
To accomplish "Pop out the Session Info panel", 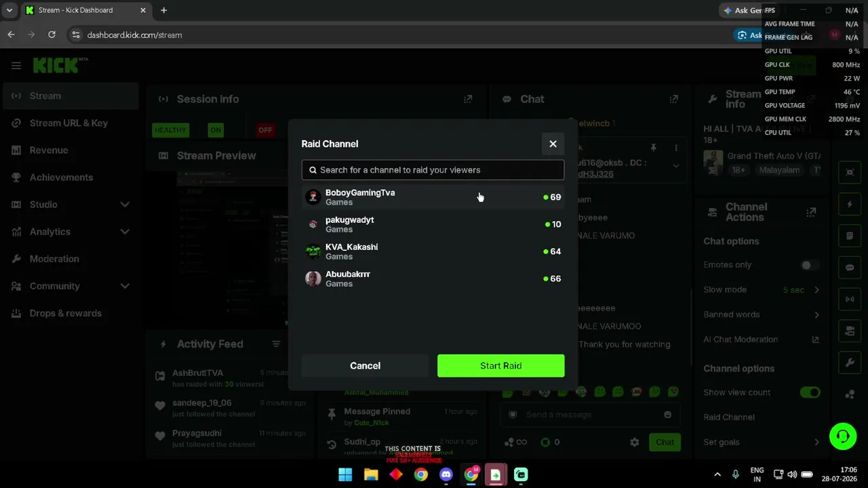I will pyautogui.click(x=468, y=99).
